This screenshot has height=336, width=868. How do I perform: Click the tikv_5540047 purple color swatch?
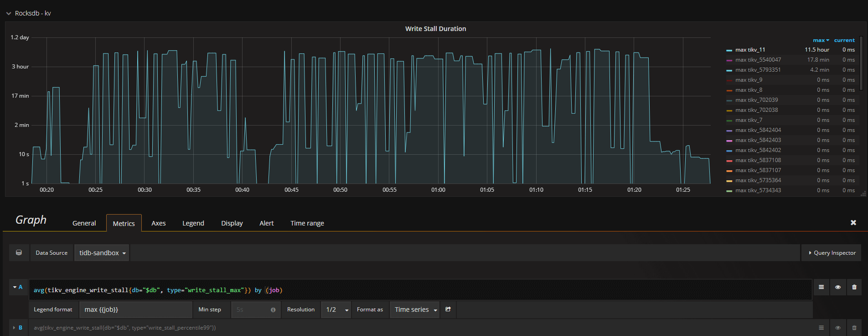pos(729,60)
